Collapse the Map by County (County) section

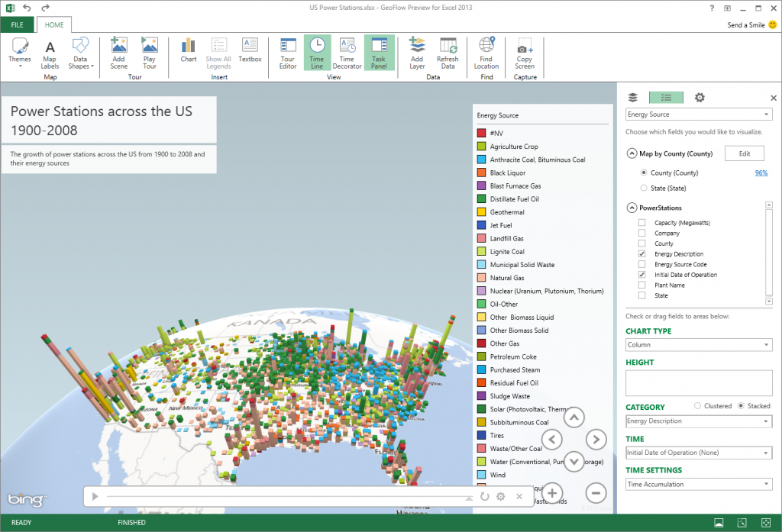coord(632,153)
